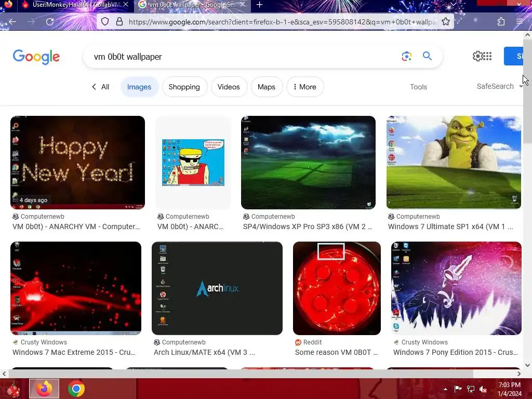Click the search query input field
The image size is (532, 399).
tap(244, 57)
